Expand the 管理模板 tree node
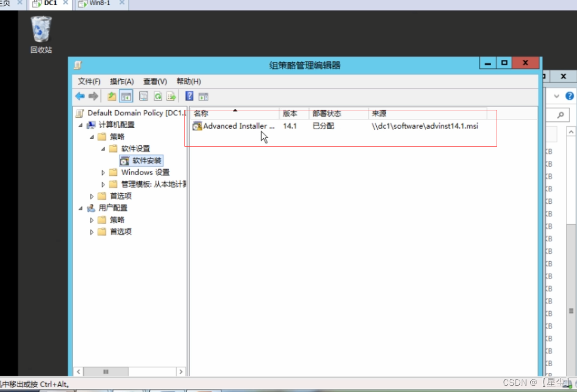The height and width of the screenshot is (392, 577). point(103,184)
